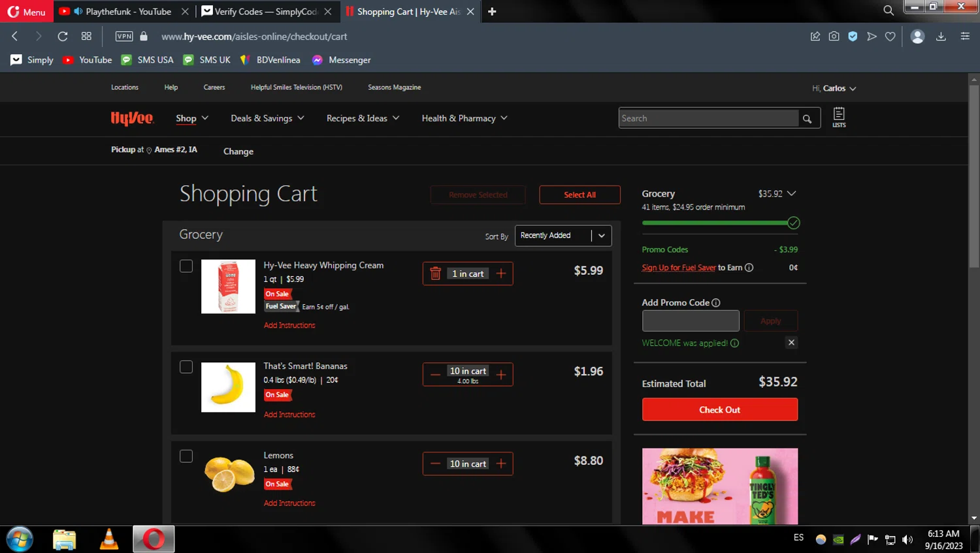980x553 pixels.
Task: Decrease Bananas quantity with minus
Action: [435, 375]
